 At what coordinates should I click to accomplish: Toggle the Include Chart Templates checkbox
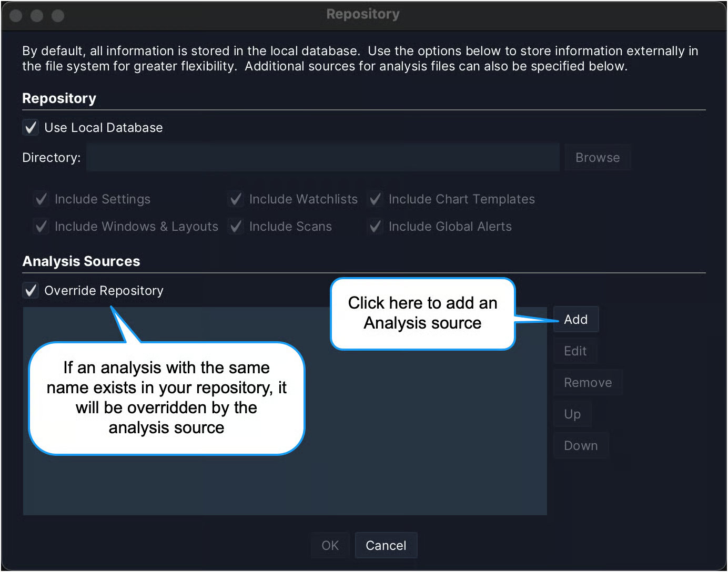coord(376,199)
